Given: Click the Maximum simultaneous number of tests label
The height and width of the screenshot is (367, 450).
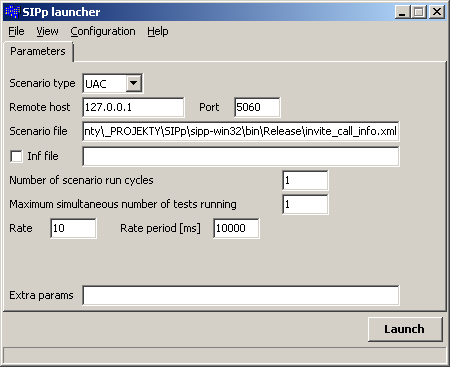Looking at the screenshot, I should pos(123,204).
